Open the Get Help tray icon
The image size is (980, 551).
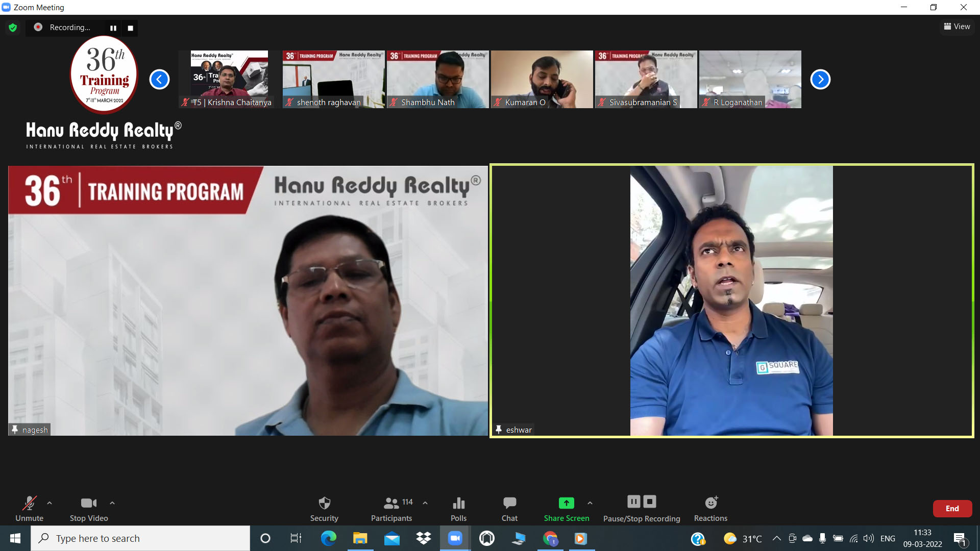point(698,539)
